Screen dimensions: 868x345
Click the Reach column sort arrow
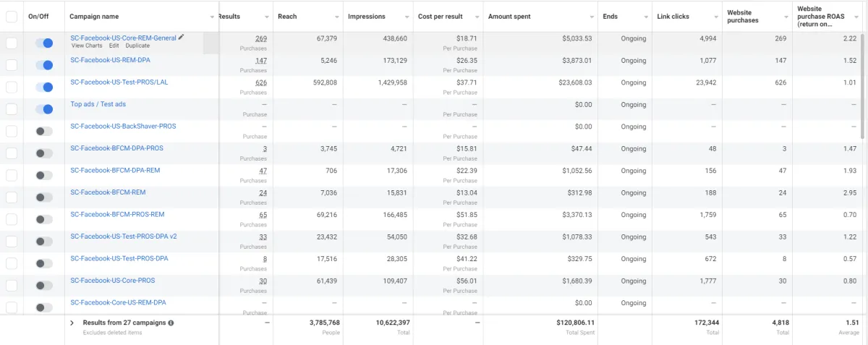[x=337, y=17]
